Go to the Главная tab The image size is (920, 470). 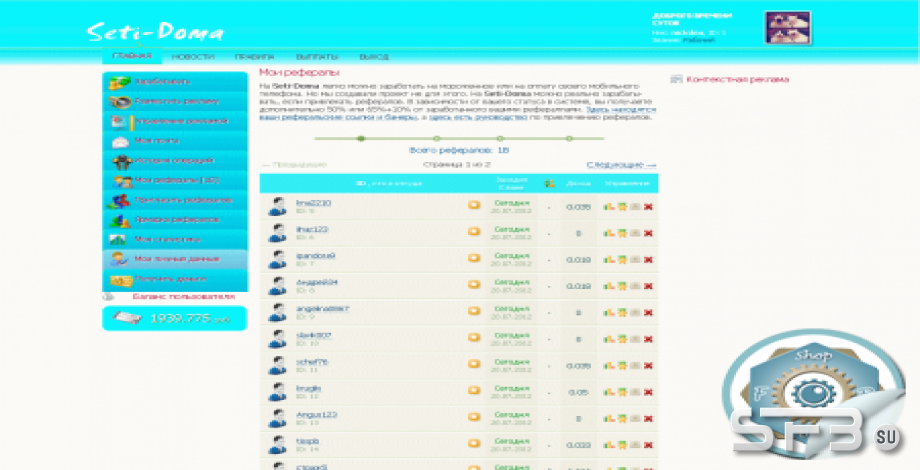132,56
